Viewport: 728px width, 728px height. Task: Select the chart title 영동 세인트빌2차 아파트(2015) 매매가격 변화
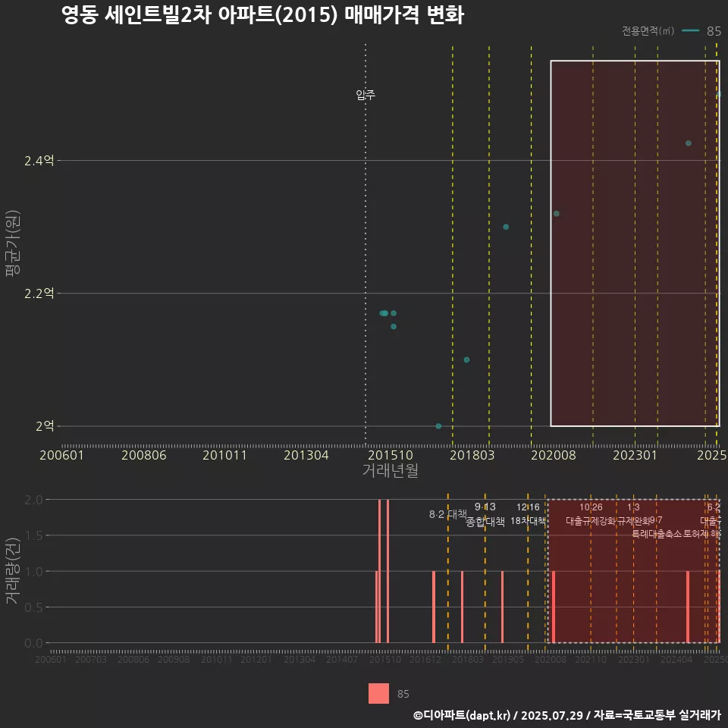click(263, 15)
